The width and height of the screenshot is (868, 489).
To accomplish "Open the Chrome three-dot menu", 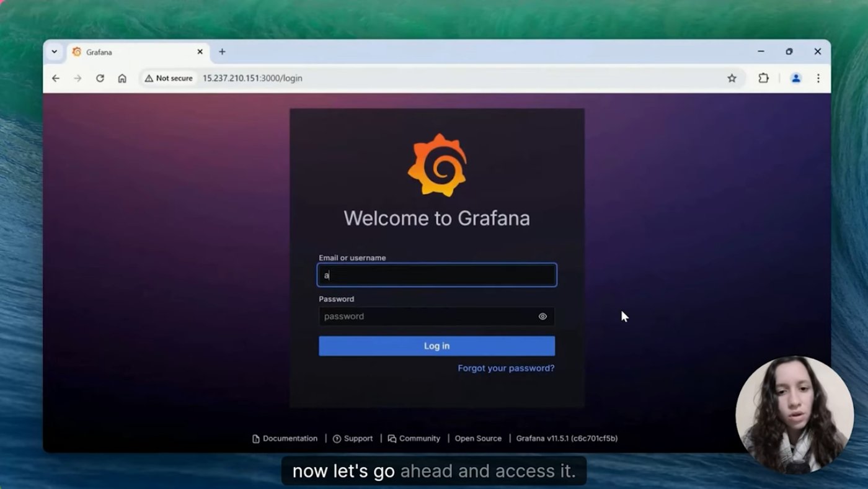I will click(x=818, y=78).
